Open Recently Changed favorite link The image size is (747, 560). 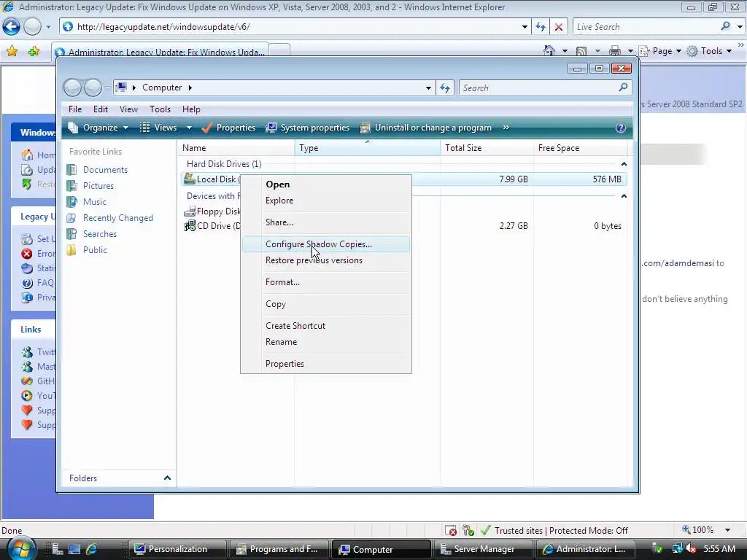coord(117,218)
